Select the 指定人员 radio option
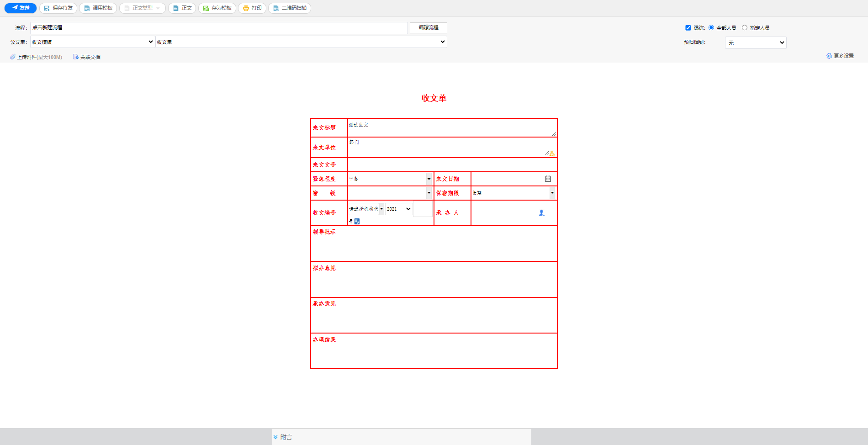Screen dimensions: 868x445 point(745,27)
